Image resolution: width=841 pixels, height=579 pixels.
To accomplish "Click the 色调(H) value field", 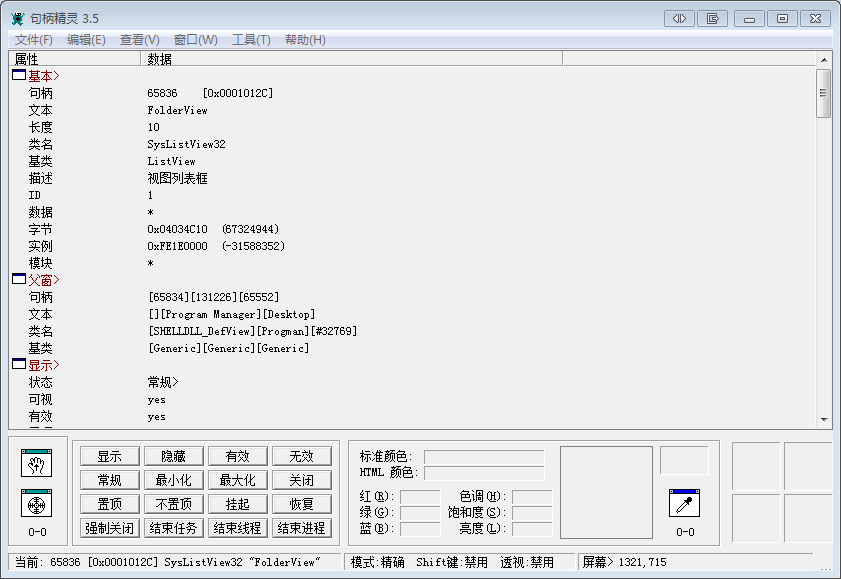I will tap(532, 496).
